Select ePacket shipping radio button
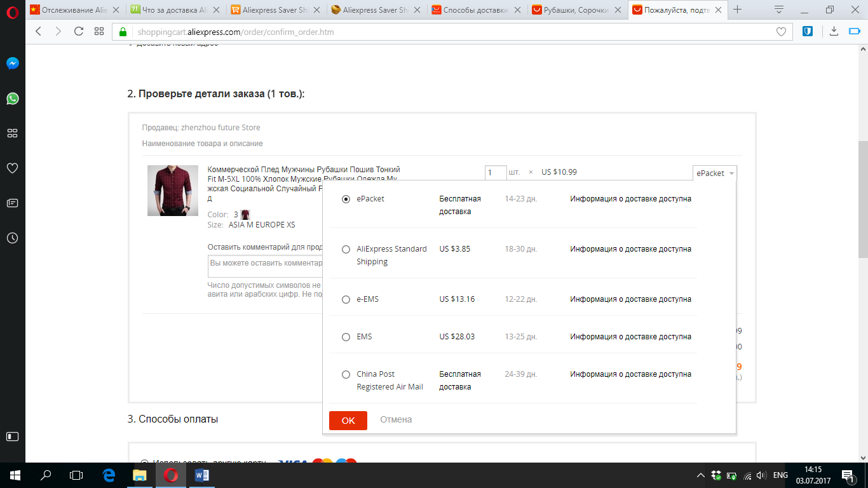This screenshot has height=488, width=868. click(x=346, y=199)
